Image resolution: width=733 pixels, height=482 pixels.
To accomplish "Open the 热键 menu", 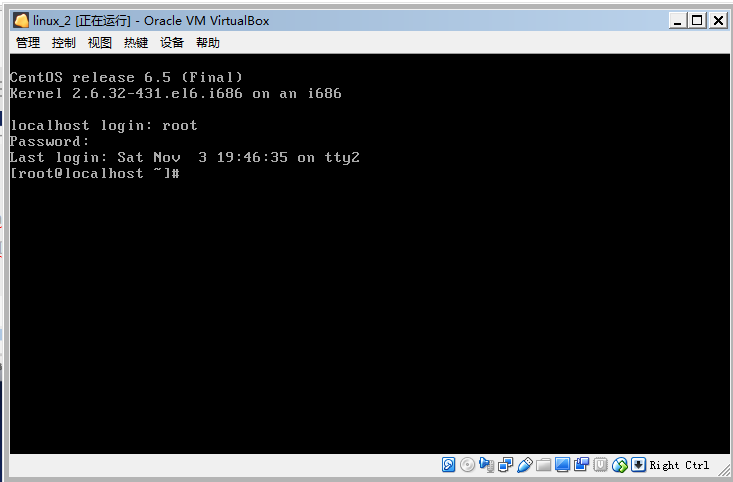I will pyautogui.click(x=136, y=43).
